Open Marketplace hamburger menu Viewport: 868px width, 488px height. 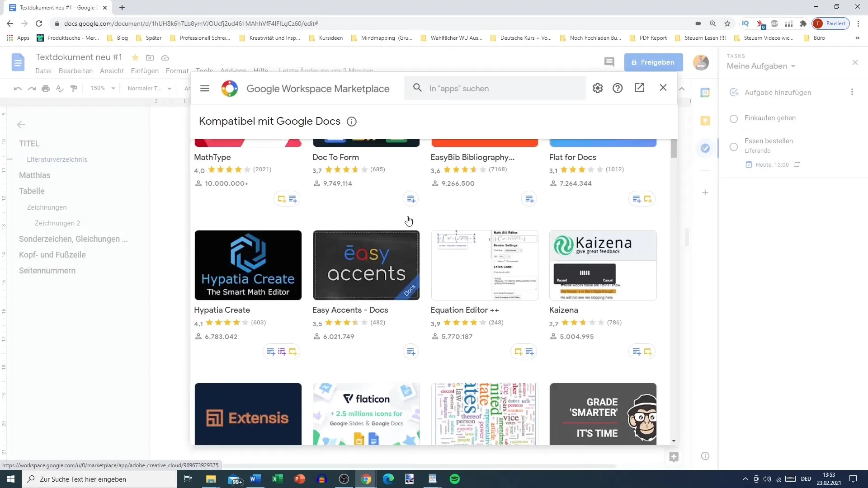(x=205, y=88)
